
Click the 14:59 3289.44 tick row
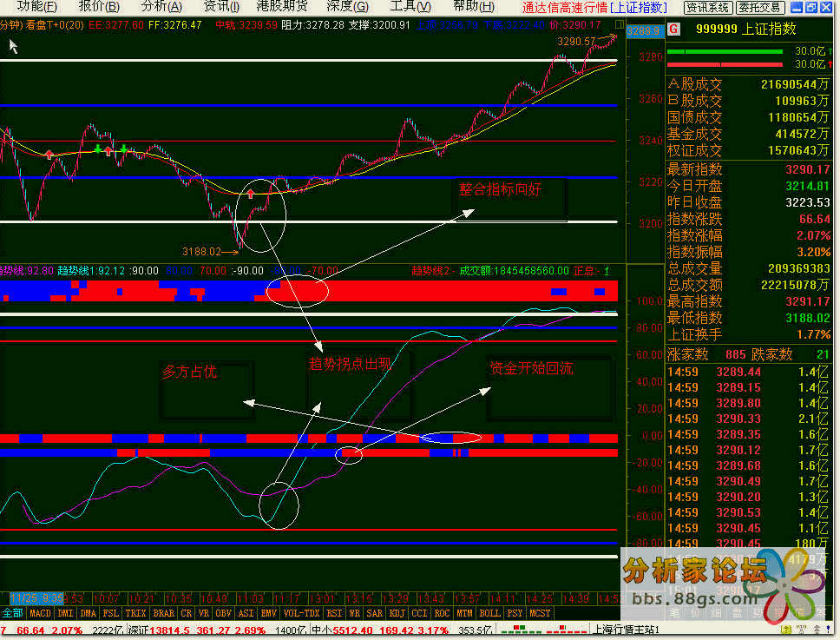coord(748,372)
